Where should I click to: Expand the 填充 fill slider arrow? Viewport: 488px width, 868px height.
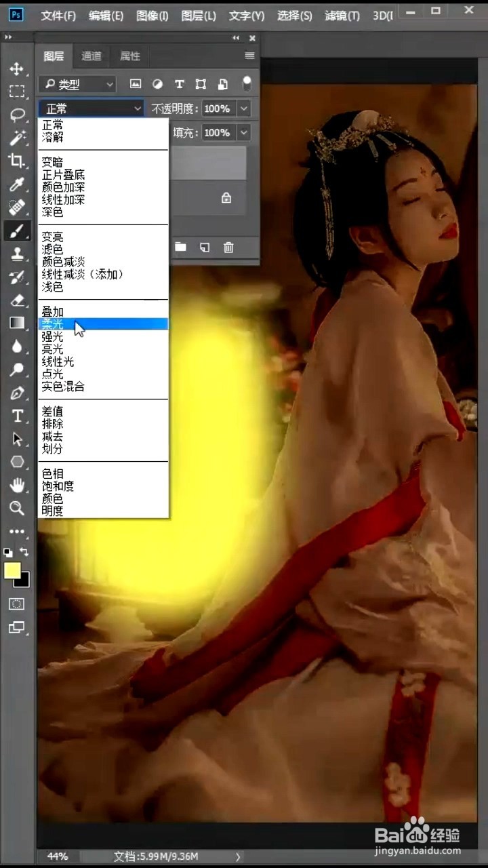tap(243, 132)
